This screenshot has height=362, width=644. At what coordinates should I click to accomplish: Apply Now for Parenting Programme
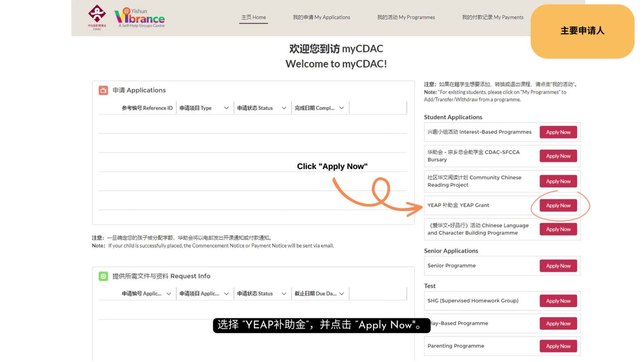tap(558, 346)
